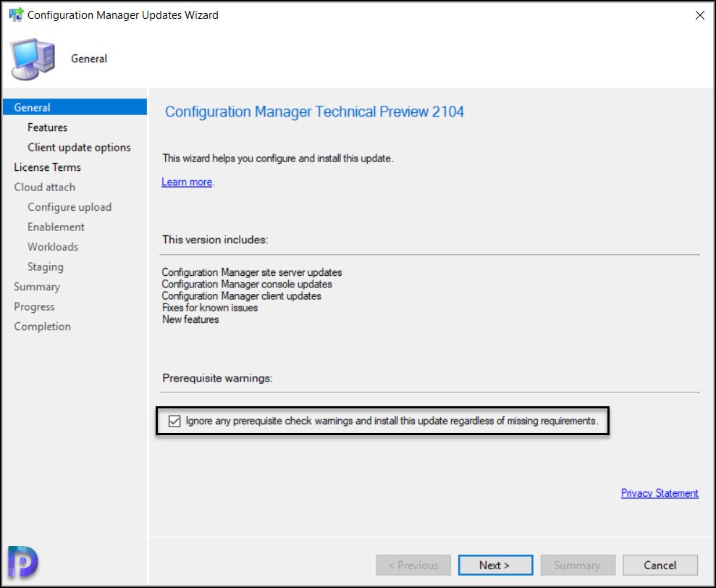Cancel the updates wizard
The width and height of the screenshot is (716, 588).
click(x=660, y=565)
